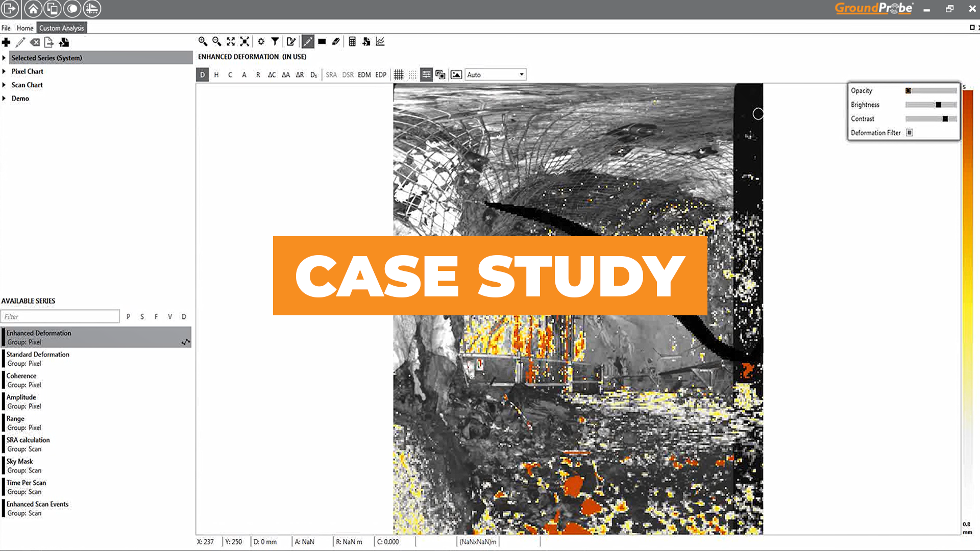
Task: Adjust the Brightness slider
Action: tap(938, 105)
